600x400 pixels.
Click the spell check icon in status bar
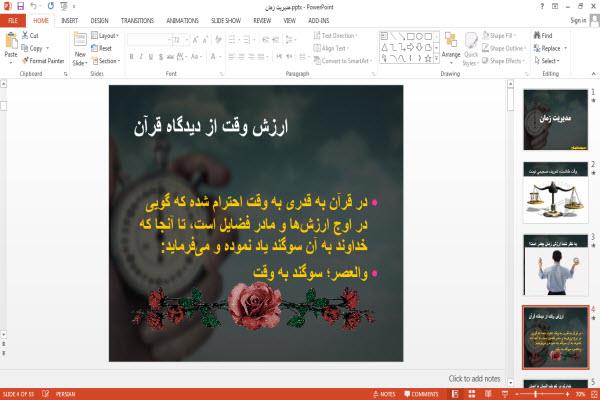(46, 394)
